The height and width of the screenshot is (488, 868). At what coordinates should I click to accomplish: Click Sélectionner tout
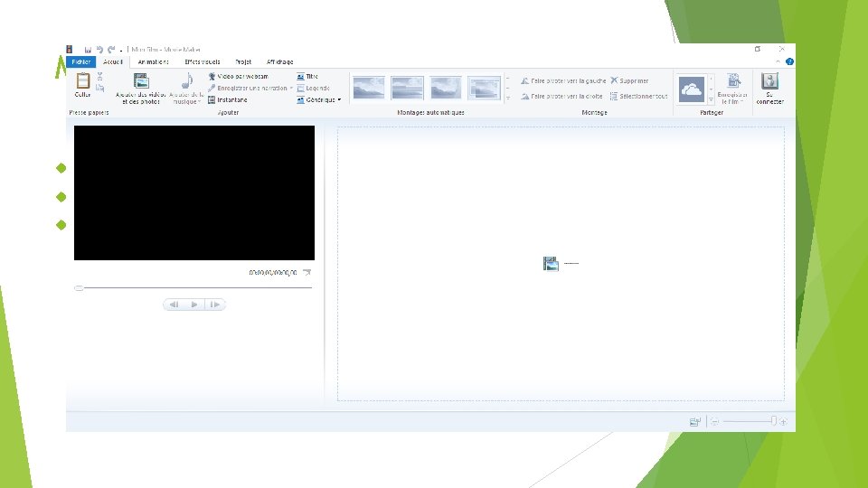(x=639, y=97)
